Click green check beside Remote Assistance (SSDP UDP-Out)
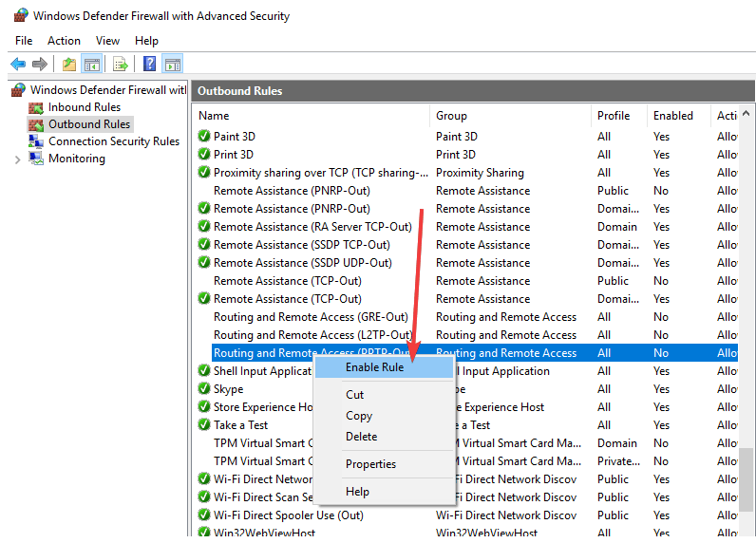Screen dimensions: 756x543 (204, 262)
